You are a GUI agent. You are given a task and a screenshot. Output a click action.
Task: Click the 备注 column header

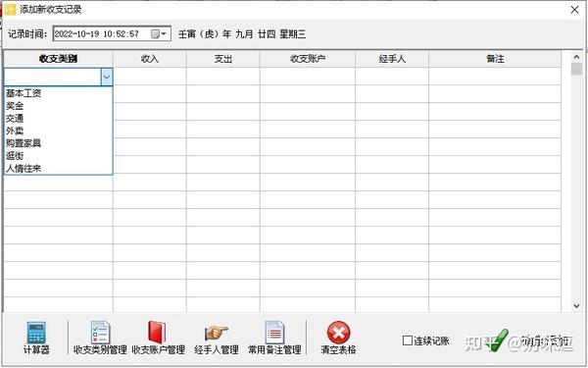[495, 59]
